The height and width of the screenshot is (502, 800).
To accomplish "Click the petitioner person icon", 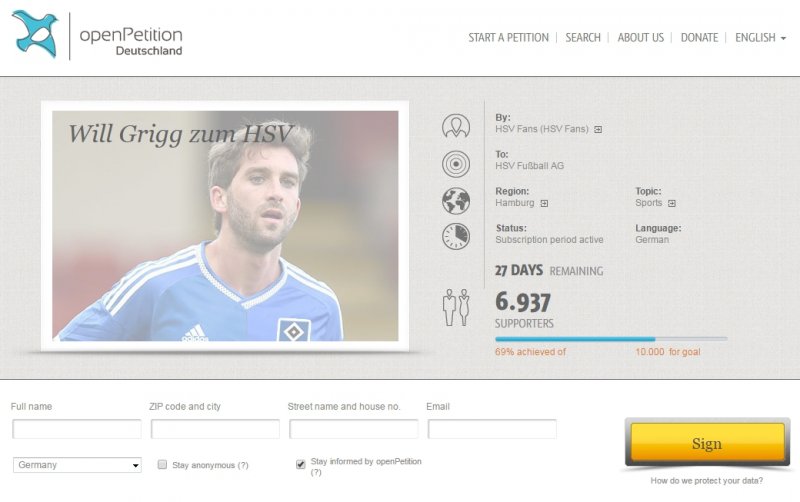I will [x=456, y=126].
